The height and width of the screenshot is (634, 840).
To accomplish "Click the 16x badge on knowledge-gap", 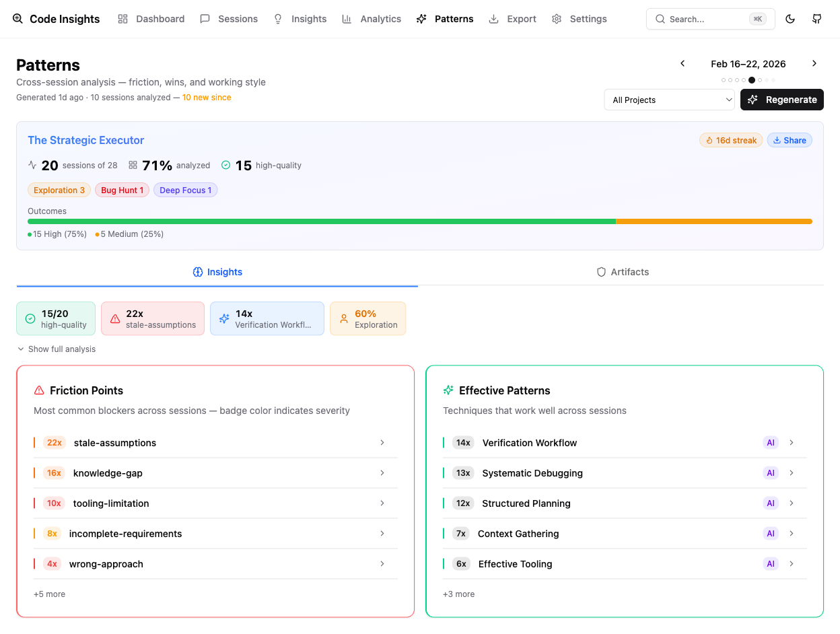I will (x=54, y=472).
